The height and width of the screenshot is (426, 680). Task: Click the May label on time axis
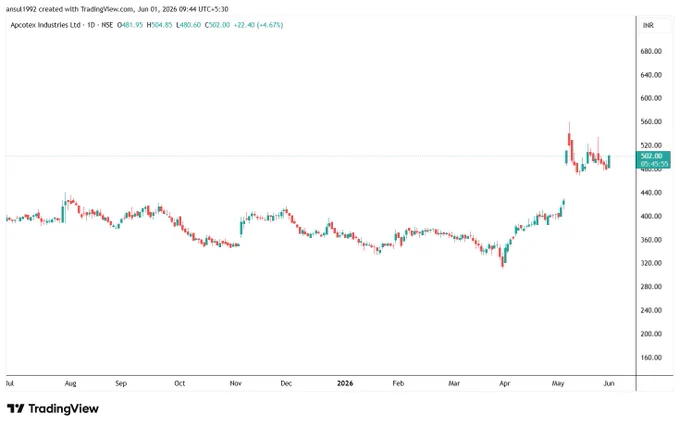558,383
